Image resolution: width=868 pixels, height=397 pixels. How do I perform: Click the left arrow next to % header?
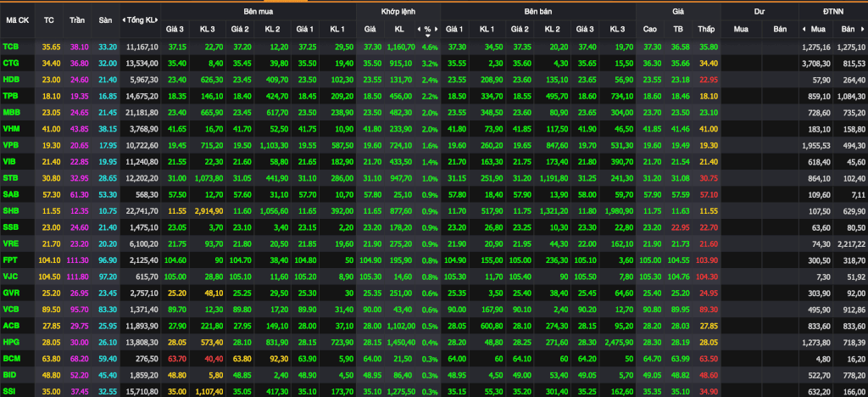tap(420, 29)
